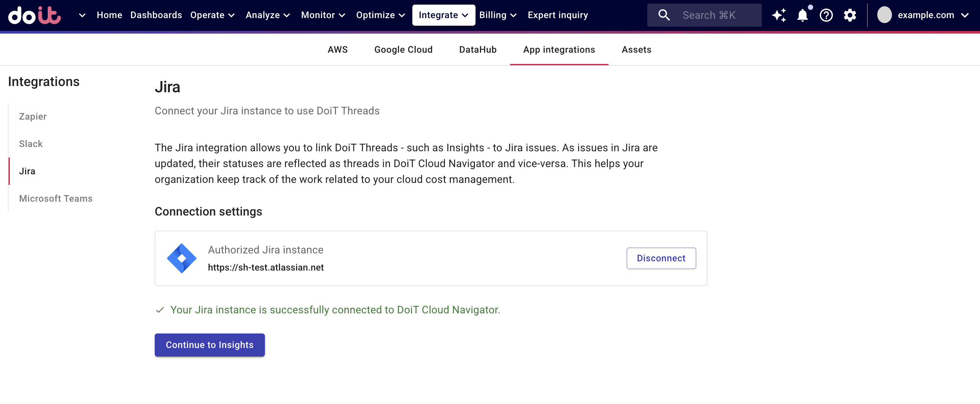Switch to the DataHub tab

pyautogui.click(x=478, y=49)
